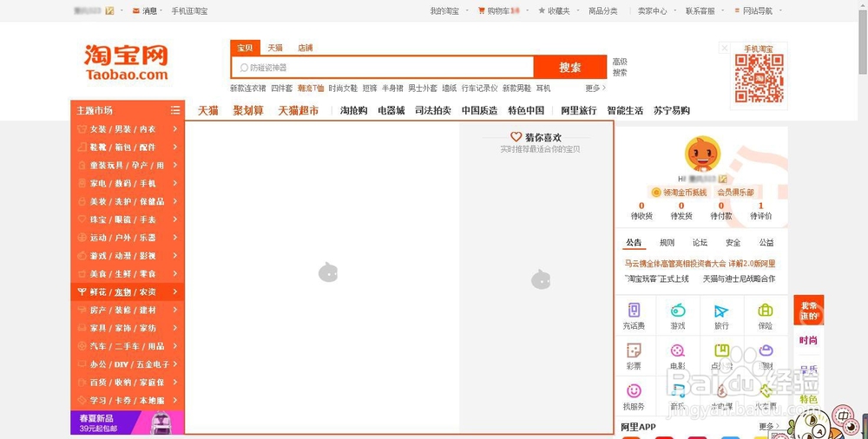Viewport: 868px width, 439px height.
Task: Click the 春夏新品 39元起包邮 banner
Action: [x=128, y=423]
